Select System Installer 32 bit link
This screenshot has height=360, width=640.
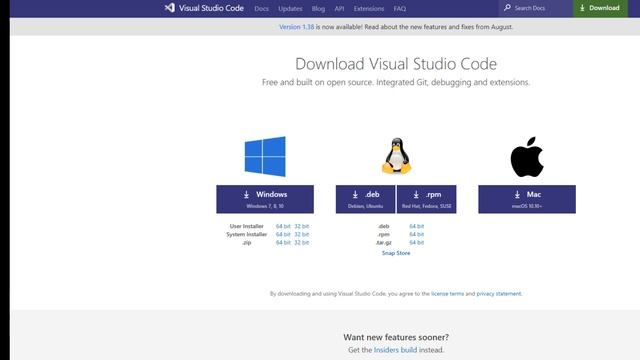point(302,234)
